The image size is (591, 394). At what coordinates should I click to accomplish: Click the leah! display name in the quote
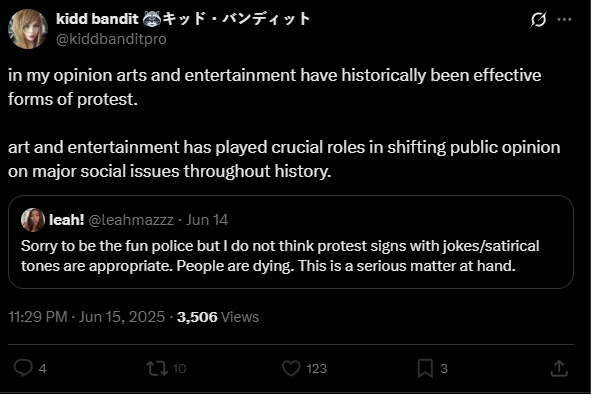click(67, 220)
